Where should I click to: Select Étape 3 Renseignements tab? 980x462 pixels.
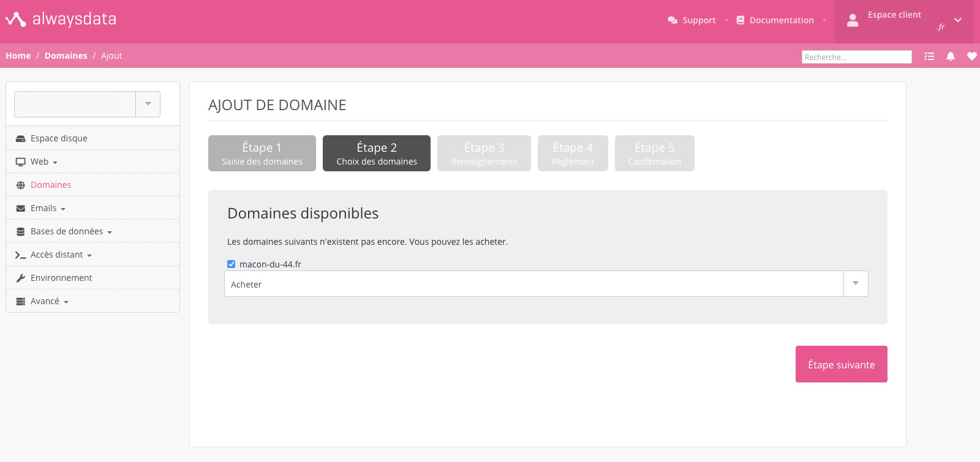[x=484, y=154]
